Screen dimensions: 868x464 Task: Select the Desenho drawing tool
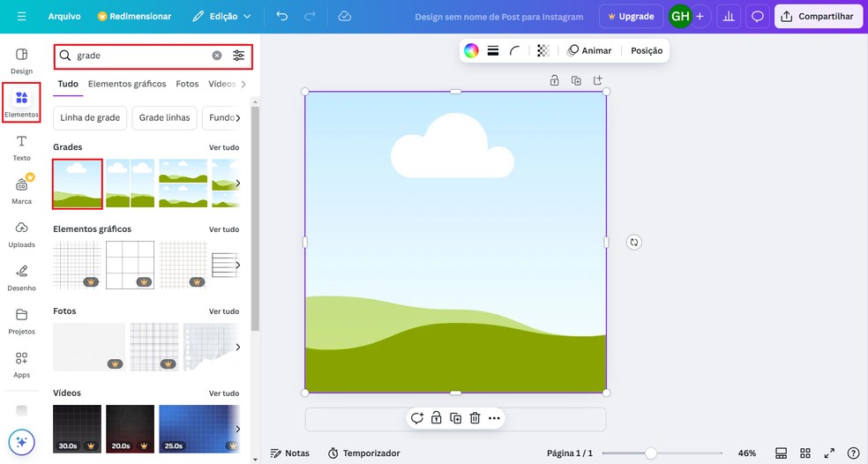pos(21,276)
